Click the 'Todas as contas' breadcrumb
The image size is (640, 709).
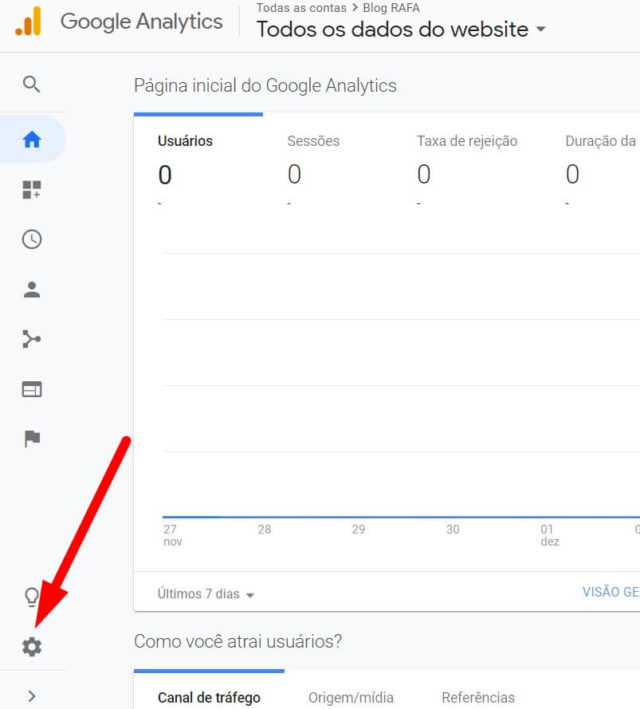pyautogui.click(x=301, y=8)
